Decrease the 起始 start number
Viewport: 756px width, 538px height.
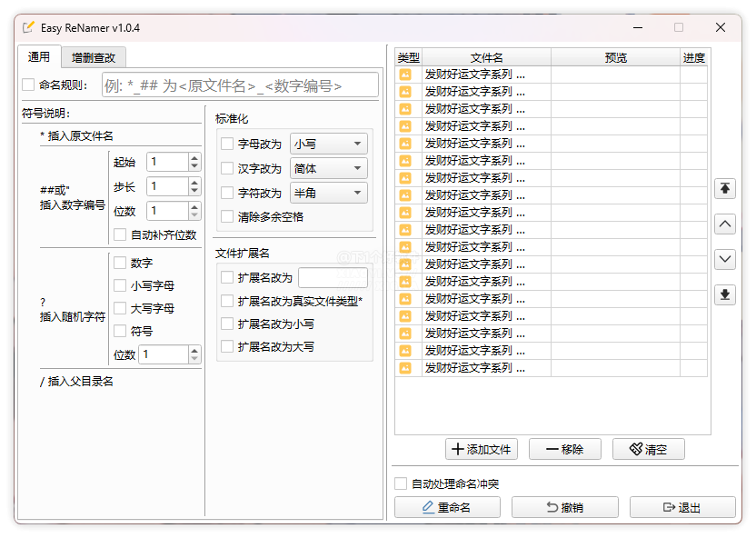point(194,165)
